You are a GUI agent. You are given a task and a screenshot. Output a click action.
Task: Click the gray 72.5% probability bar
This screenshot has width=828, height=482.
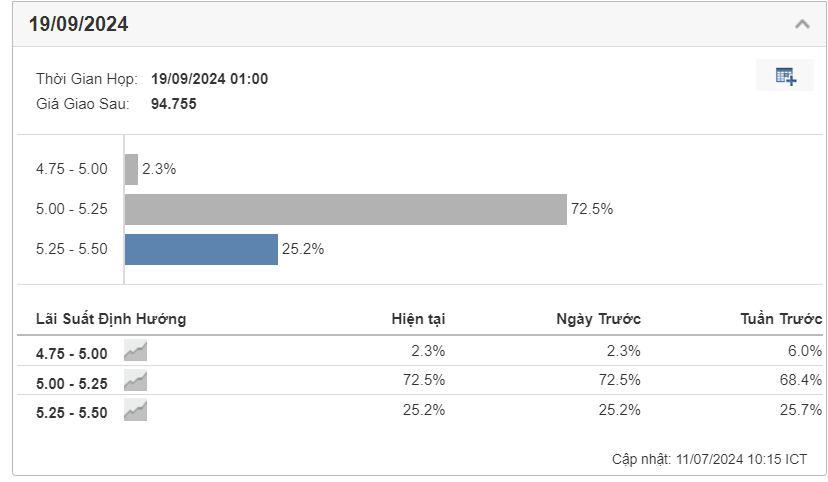[x=345, y=209]
